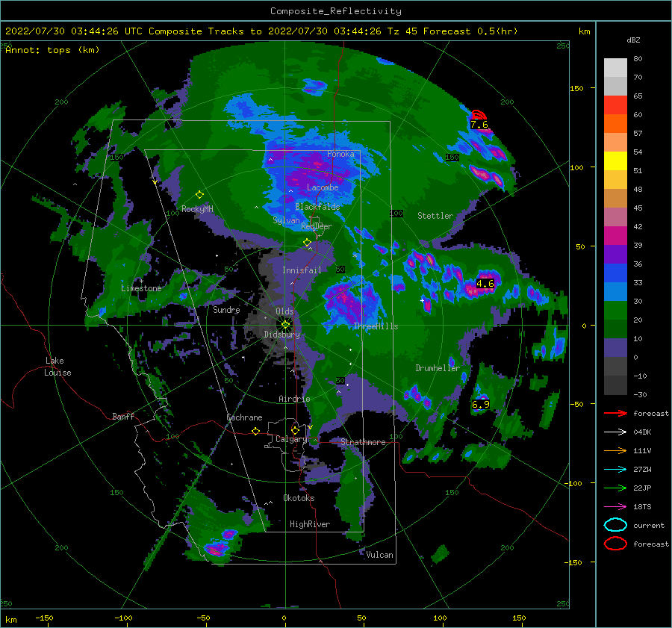Viewport: 672px width, 628px height.
Task: Click the Ponoka city label
Action: [x=340, y=154]
